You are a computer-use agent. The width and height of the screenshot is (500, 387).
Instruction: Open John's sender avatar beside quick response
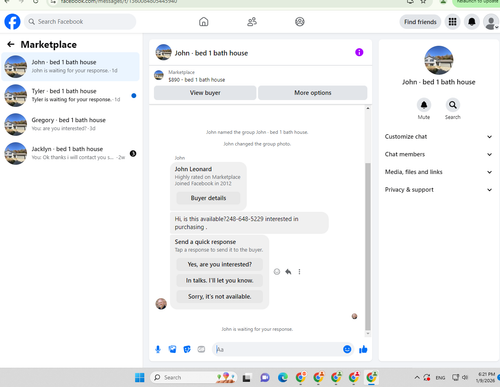point(161,304)
